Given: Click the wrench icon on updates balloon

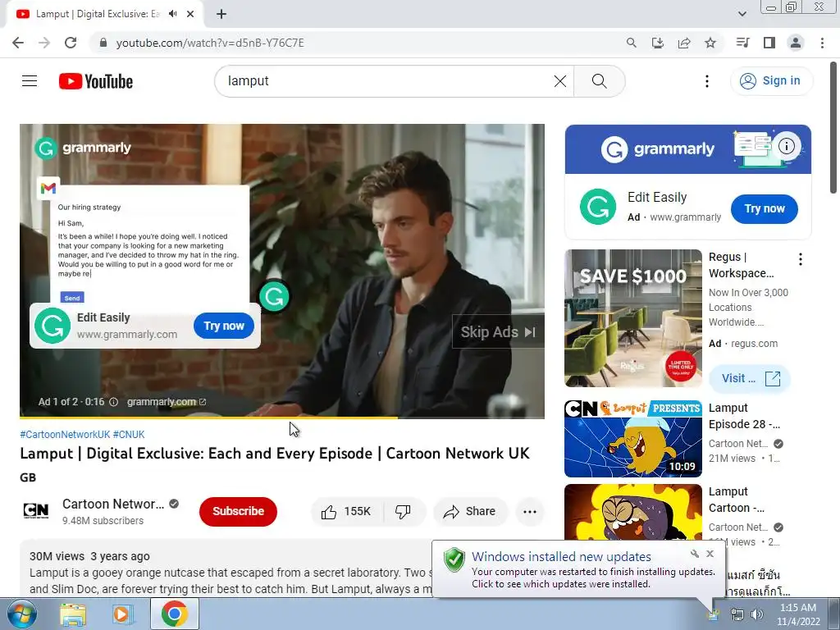Looking at the screenshot, I should (694, 554).
